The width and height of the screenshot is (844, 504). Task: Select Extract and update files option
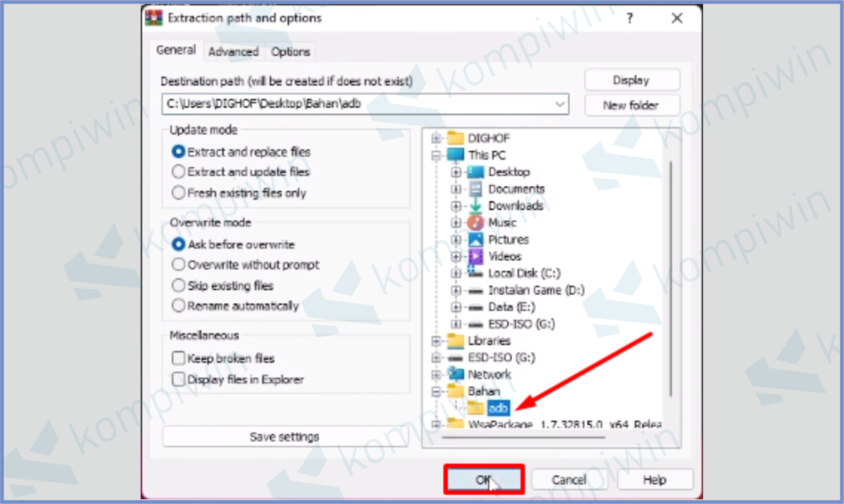coord(240,172)
